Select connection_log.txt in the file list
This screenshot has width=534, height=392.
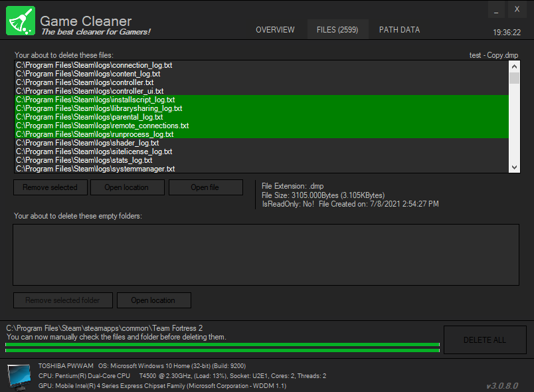262,65
